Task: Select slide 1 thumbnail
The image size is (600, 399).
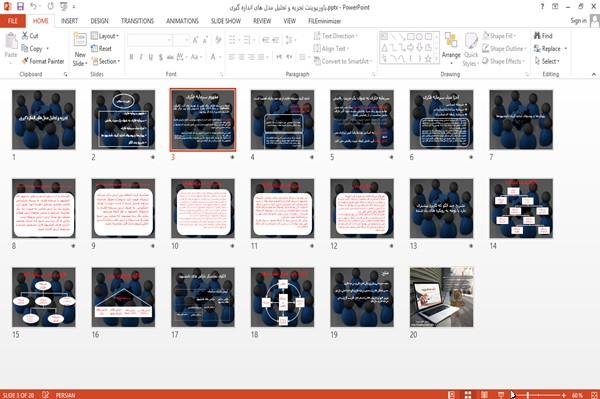Action: coord(44,120)
